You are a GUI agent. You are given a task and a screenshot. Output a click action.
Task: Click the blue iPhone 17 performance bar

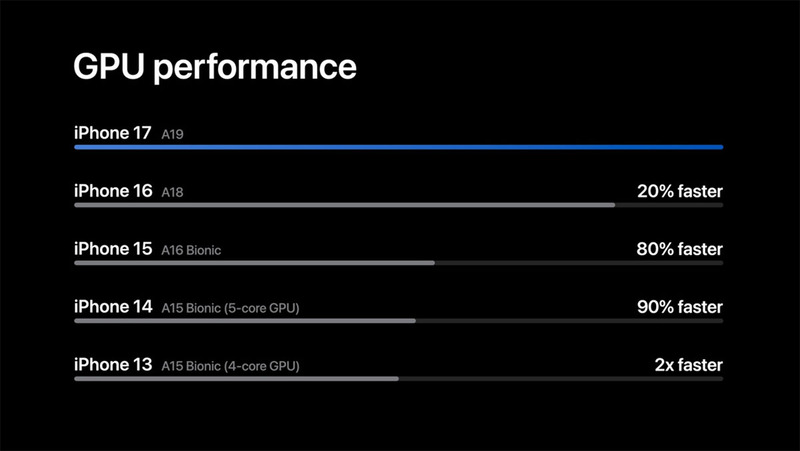398,147
